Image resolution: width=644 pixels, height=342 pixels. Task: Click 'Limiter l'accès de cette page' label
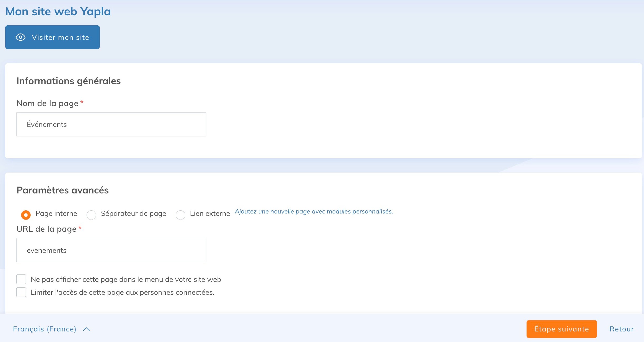tap(122, 292)
